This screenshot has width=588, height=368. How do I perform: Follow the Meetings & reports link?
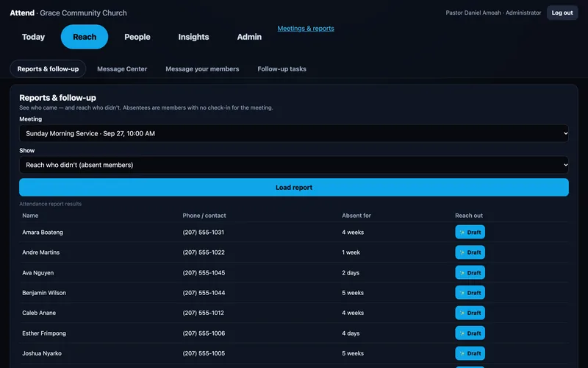click(x=306, y=29)
